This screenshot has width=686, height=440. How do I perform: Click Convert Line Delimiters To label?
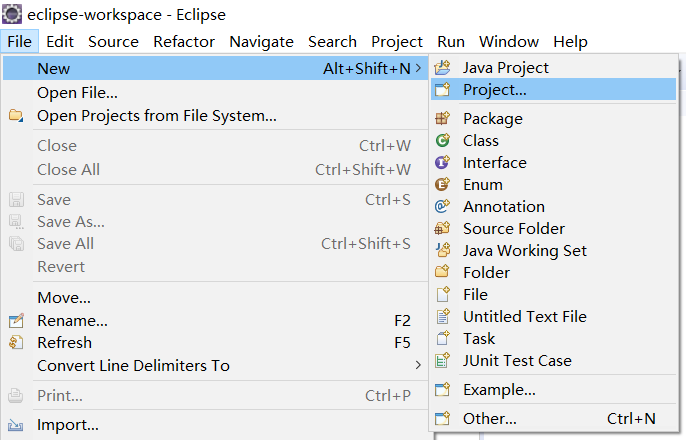click(133, 366)
